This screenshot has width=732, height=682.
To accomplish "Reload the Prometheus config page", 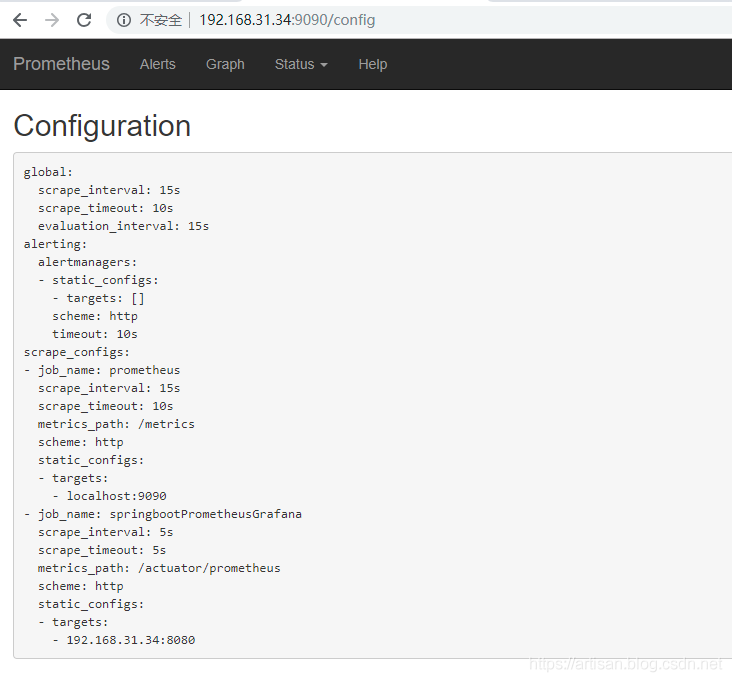I will [84, 20].
